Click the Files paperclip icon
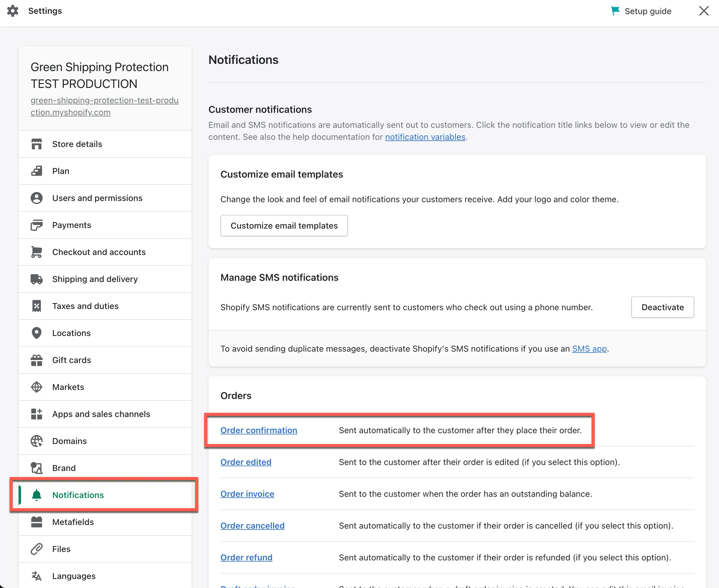The width and height of the screenshot is (719, 588). tap(37, 549)
